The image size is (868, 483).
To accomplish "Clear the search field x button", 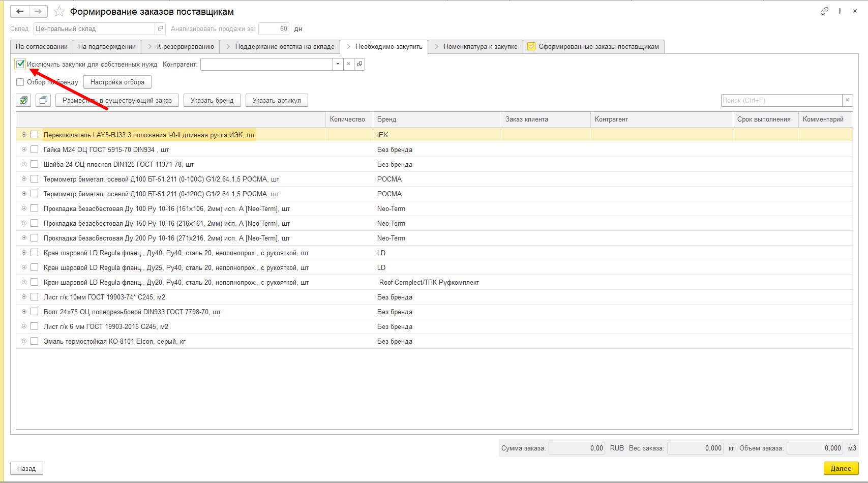I will pyautogui.click(x=847, y=100).
